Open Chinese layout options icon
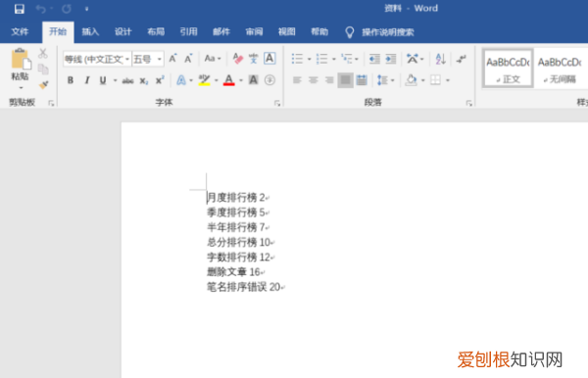 (413, 59)
